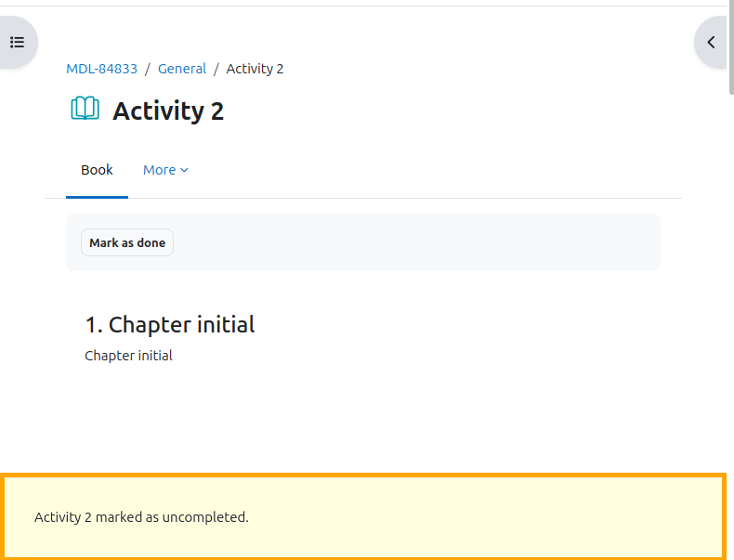Go to MDL-84833 course in breadcrumb

101,69
